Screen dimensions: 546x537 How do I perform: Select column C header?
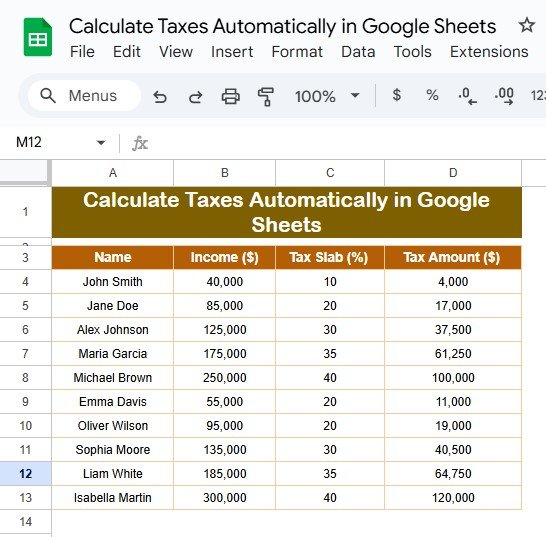coord(330,173)
